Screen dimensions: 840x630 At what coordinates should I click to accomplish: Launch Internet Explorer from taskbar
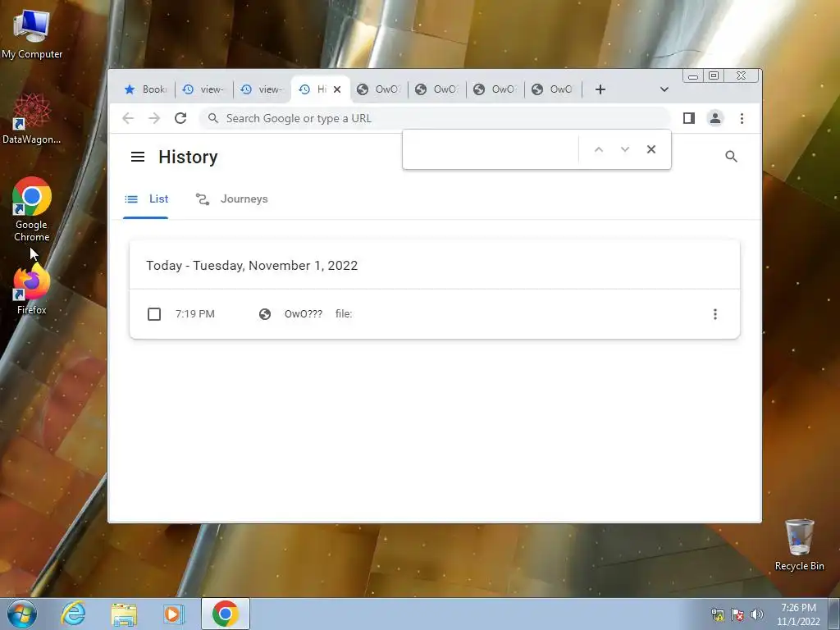tap(73, 614)
